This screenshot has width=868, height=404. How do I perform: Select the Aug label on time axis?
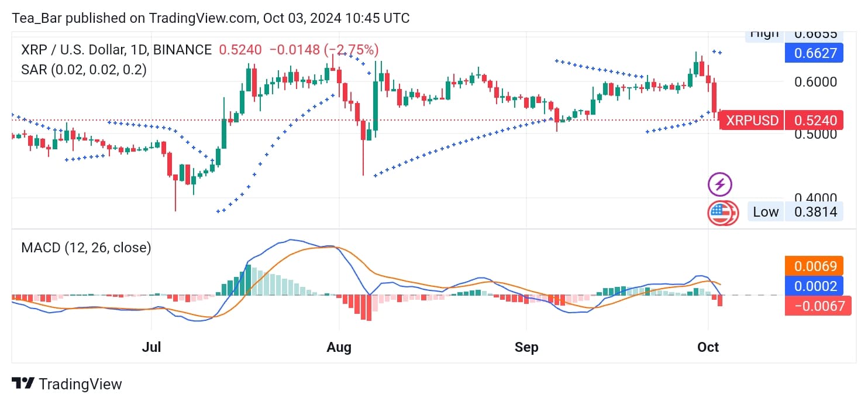pyautogui.click(x=339, y=347)
